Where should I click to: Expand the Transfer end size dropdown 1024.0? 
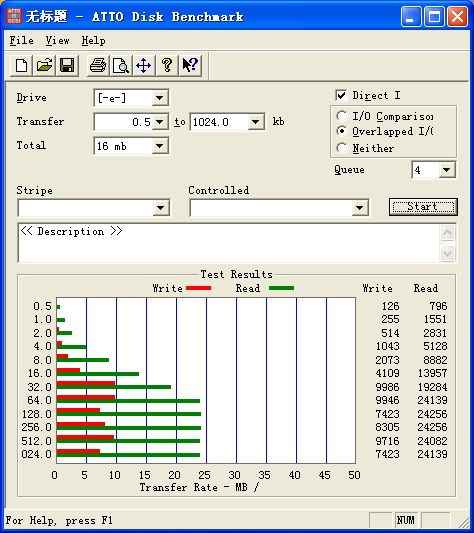click(256, 122)
